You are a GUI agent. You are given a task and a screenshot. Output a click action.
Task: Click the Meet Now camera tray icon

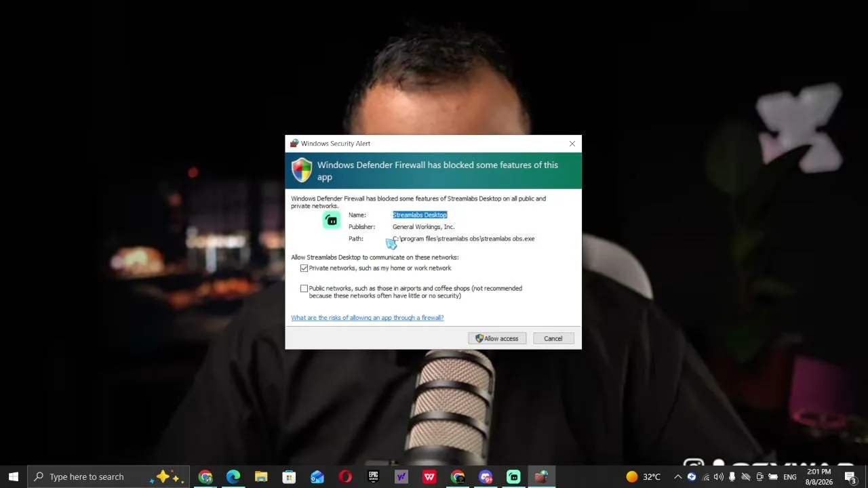pyautogui.click(x=759, y=476)
